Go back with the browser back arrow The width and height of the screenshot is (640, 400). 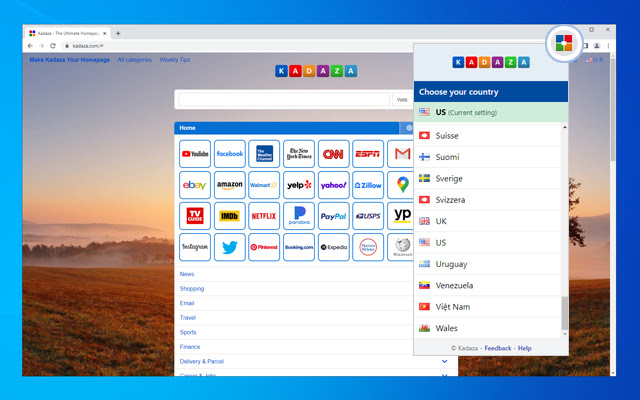point(30,46)
